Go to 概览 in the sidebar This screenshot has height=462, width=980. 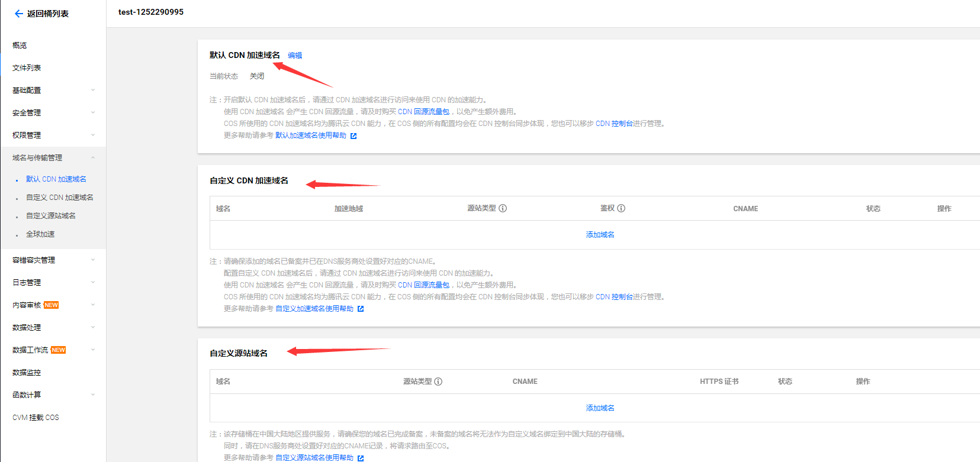20,46
